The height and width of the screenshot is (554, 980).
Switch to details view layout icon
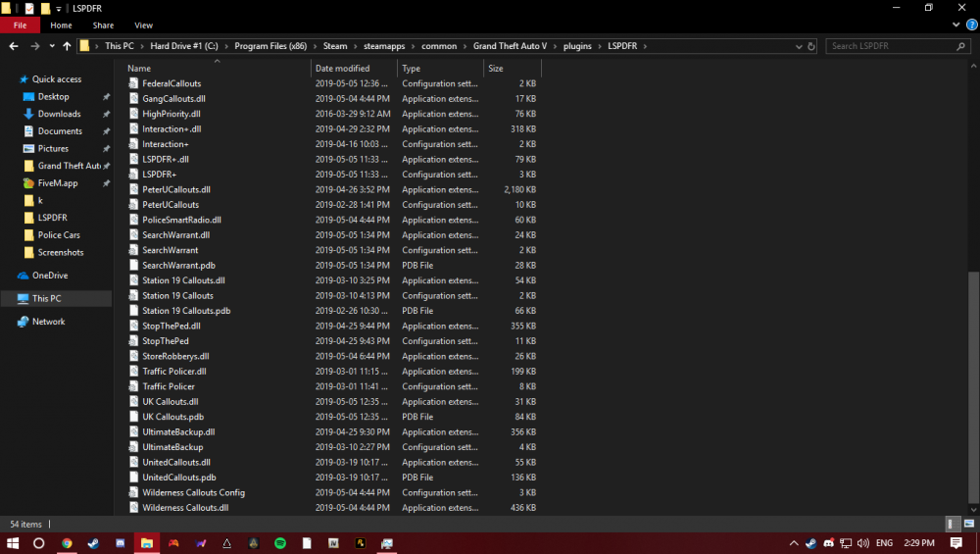tap(952, 524)
